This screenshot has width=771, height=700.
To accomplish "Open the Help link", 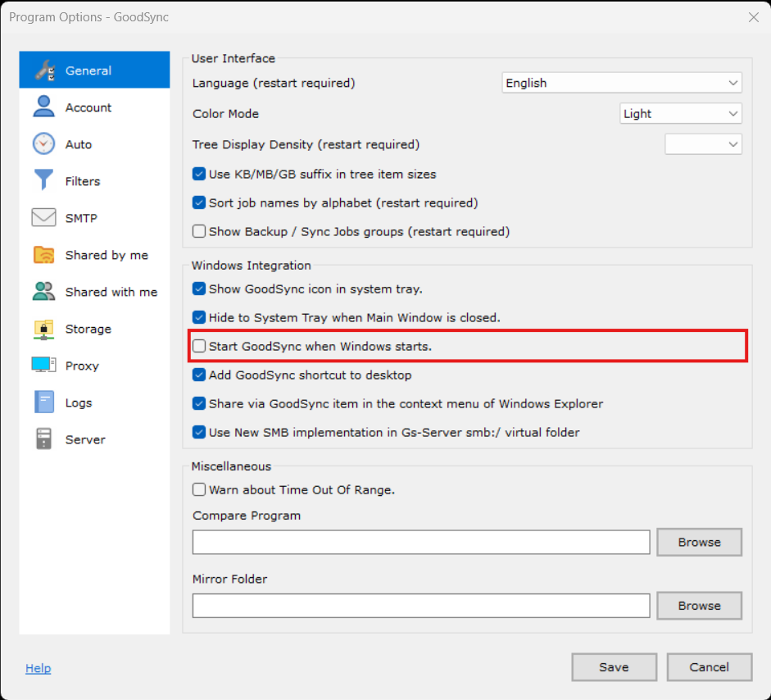I will pos(38,668).
